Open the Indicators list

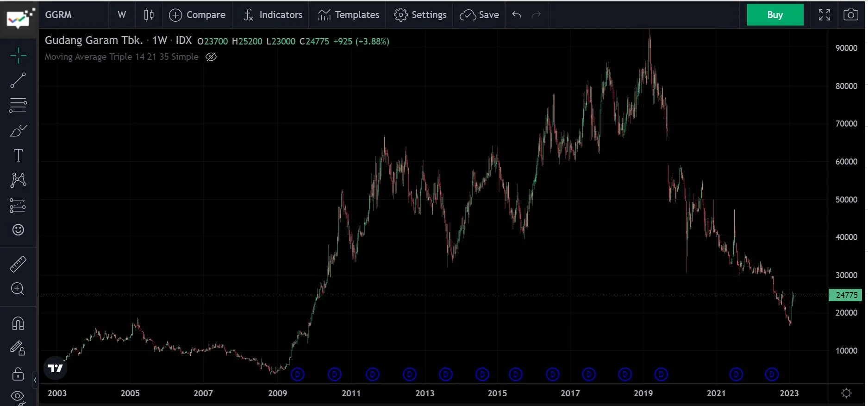coord(273,15)
